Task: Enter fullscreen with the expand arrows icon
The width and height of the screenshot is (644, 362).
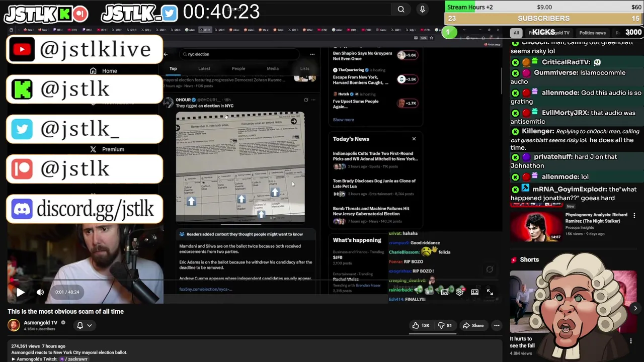Action: coord(490,292)
